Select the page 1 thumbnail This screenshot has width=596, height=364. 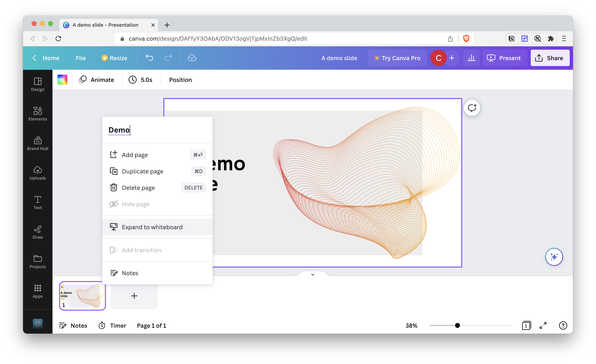83,295
